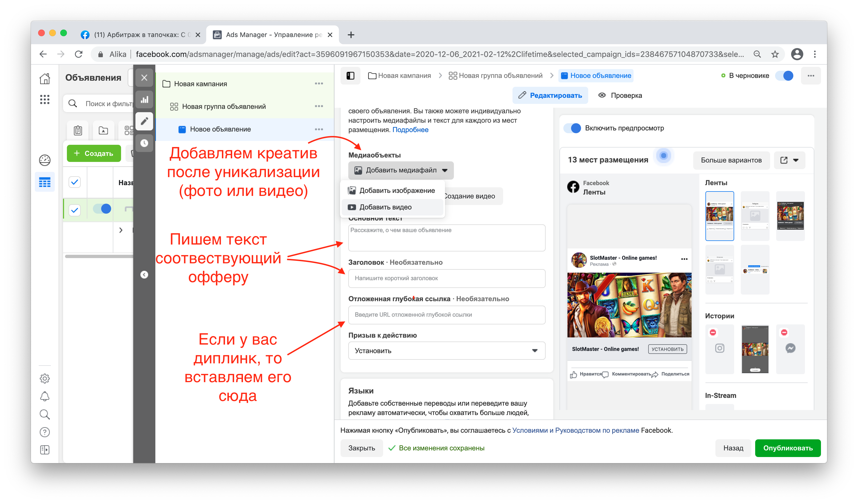Click the Основной текст input field
Viewport: 858px width, 504px height.
click(446, 238)
